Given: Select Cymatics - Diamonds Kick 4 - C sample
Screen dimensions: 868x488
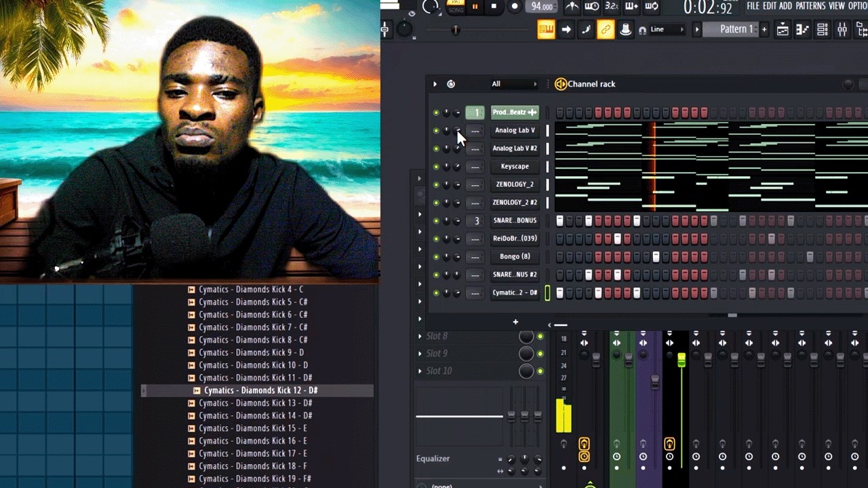Looking at the screenshot, I should click(251, 289).
